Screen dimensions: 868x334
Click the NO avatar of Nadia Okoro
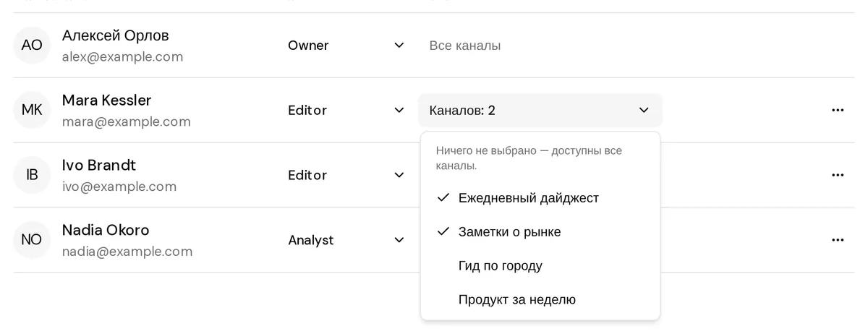32,240
